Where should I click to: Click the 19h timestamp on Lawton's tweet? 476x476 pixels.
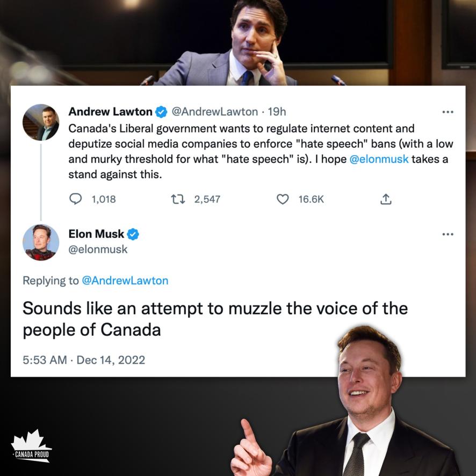coord(277,112)
